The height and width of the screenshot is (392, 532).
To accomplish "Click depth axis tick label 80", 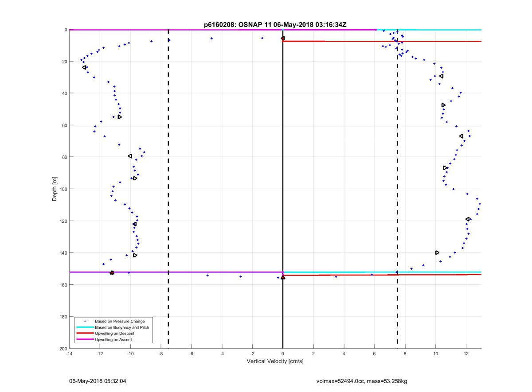I will point(64,157).
